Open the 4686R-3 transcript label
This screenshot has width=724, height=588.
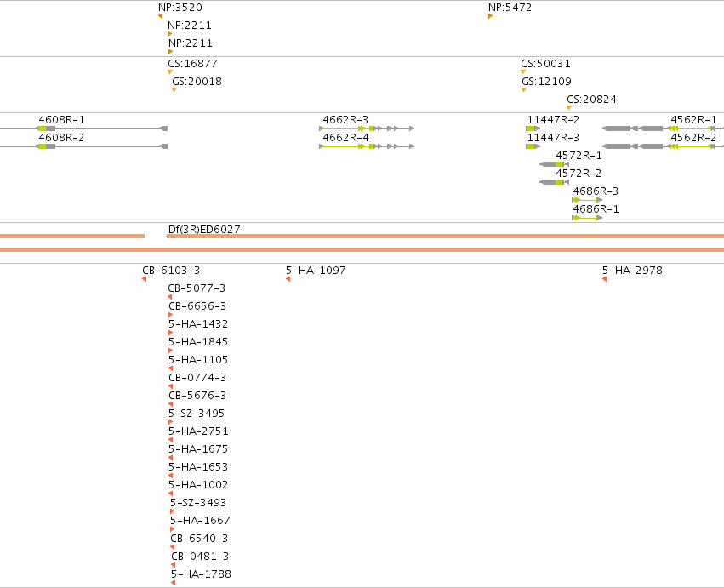pyautogui.click(x=596, y=191)
